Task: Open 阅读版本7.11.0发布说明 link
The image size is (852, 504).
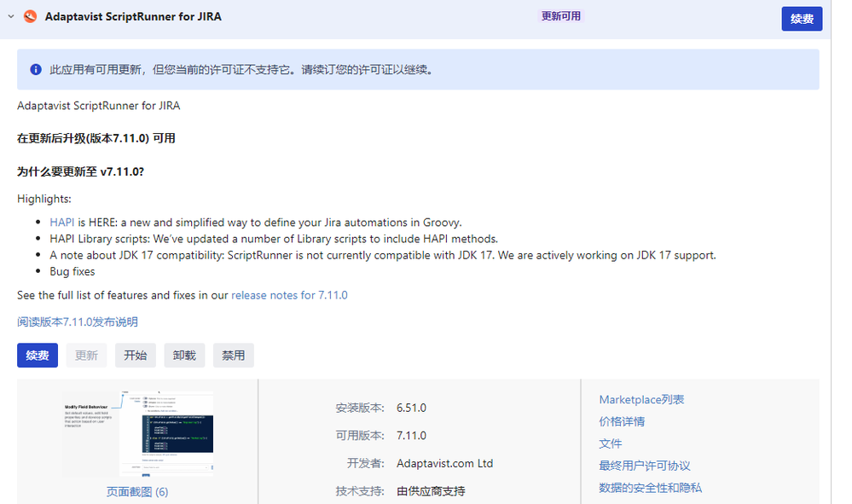Action: point(77,322)
